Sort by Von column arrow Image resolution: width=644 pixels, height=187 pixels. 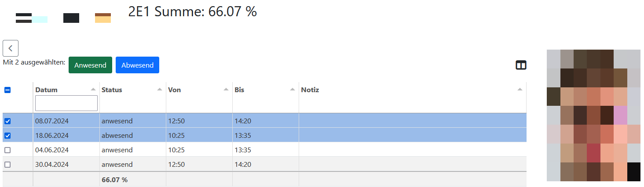point(226,90)
